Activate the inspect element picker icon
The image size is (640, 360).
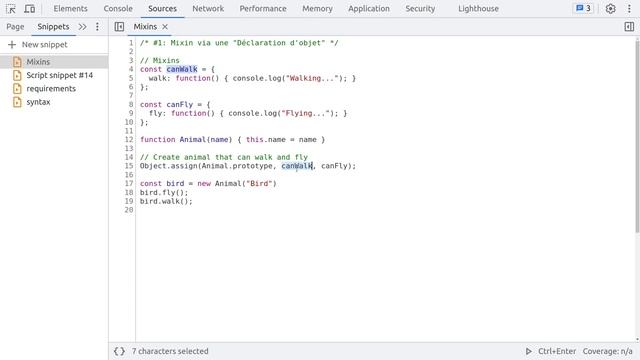[x=11, y=9]
